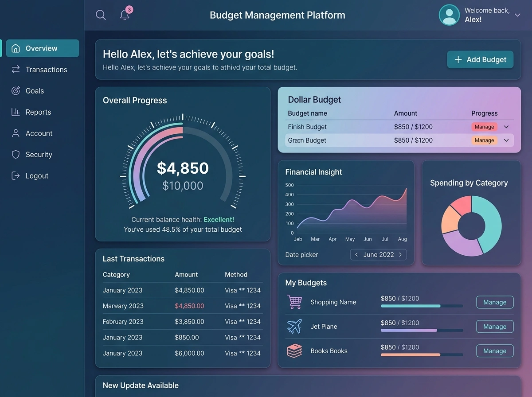Open the Transactions menu item
Screen dimensions: 532x397
point(43,70)
